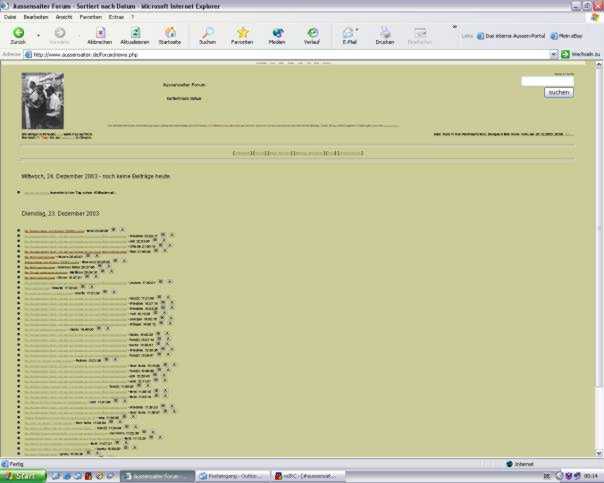The image size is (604, 483).
Task: Click the forum search text field
Action: 547,81
